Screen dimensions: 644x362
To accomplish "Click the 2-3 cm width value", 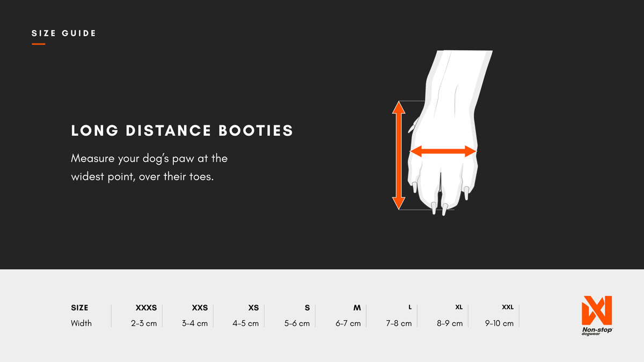I will pyautogui.click(x=144, y=323).
